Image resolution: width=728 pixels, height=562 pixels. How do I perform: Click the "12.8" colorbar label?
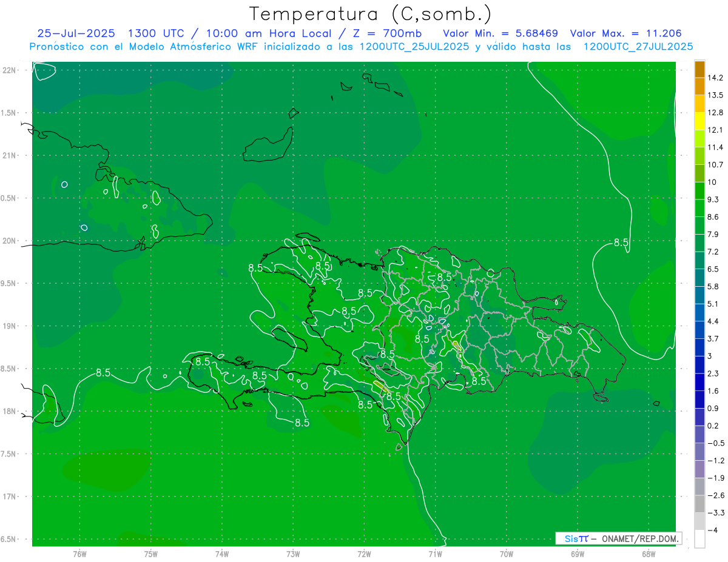coord(715,113)
